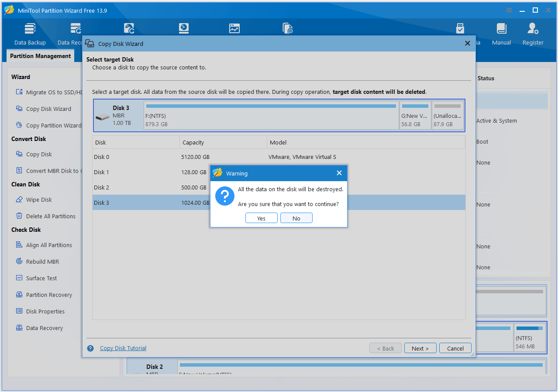Viewport: 558px width, 392px height.
Task: Open Partition Recovery in sidebar list
Action: 44,295
